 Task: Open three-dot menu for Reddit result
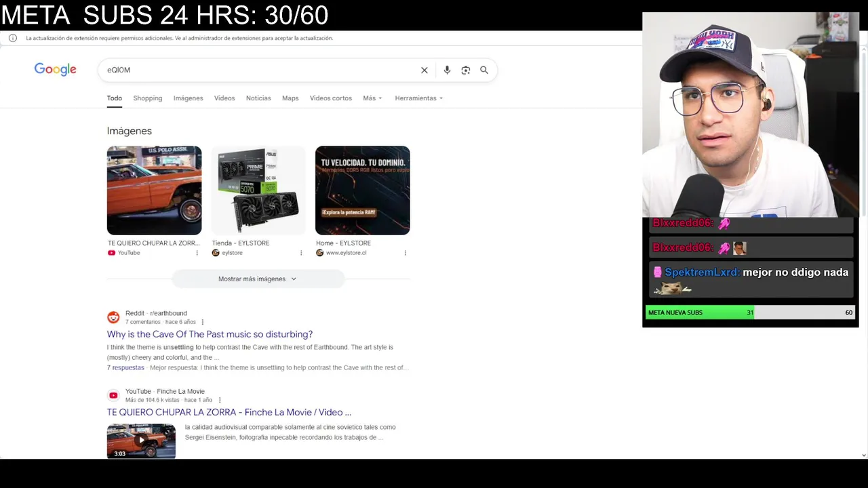[202, 322]
